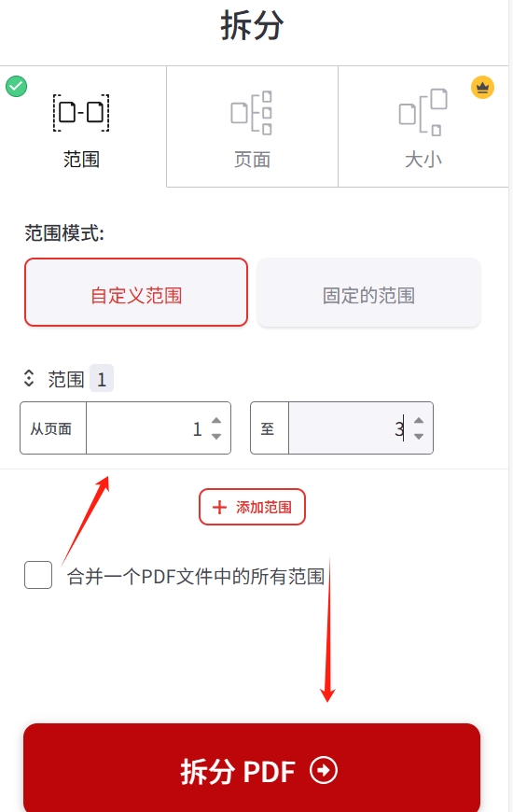Choose 自定义范围 range mode
The width and height of the screenshot is (513, 812).
click(136, 292)
